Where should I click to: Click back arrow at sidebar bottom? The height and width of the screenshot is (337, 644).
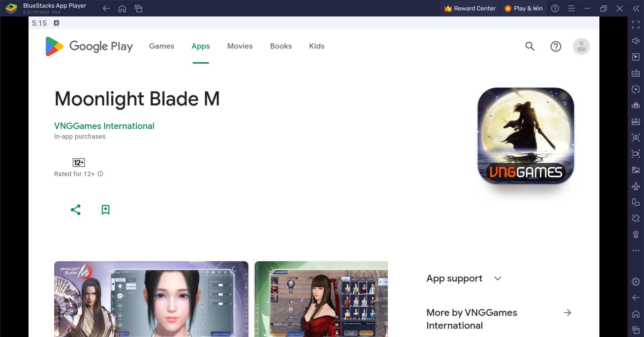[636, 298]
